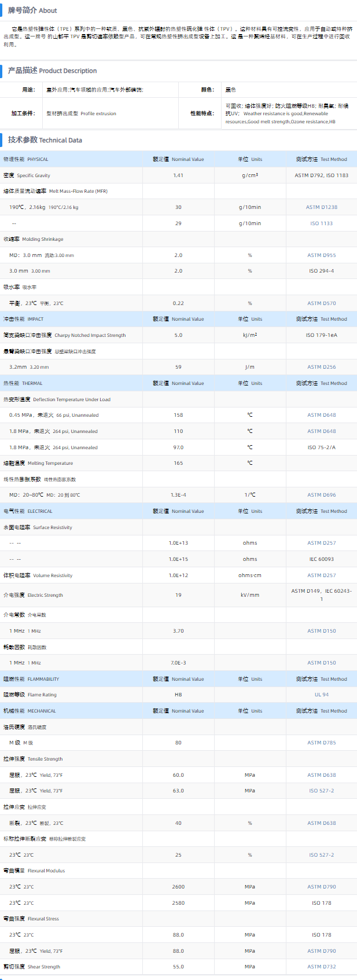Follow the ASTM D732 shear strength link
Screen dimensions: 357x980
coord(321,967)
